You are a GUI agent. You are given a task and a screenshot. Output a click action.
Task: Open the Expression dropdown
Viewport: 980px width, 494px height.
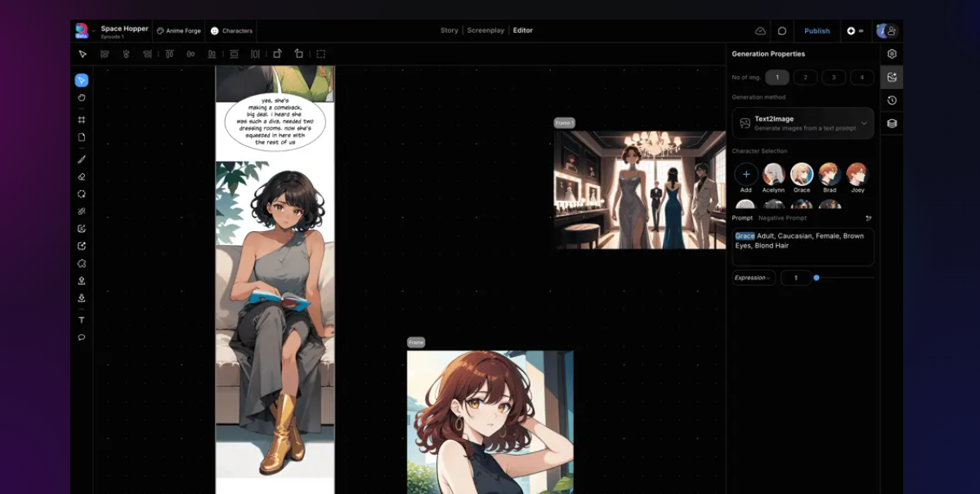(753, 278)
